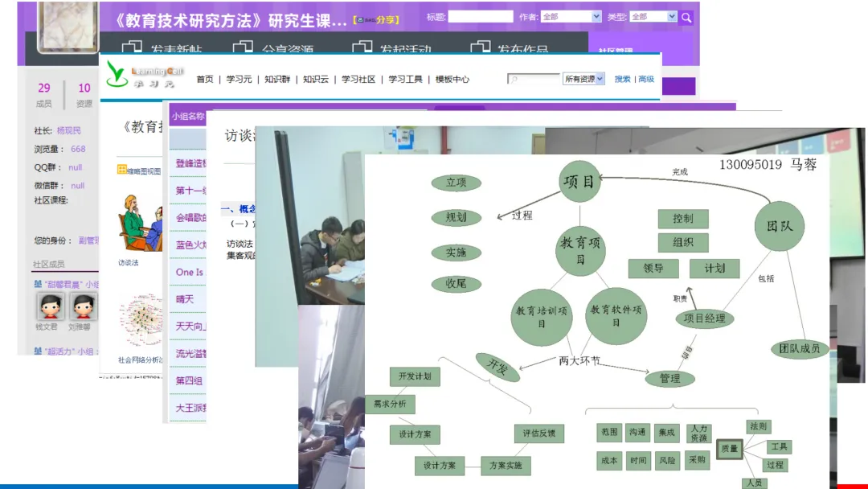The width and height of the screenshot is (868, 489).
Task: Click the 标题 title input field
Action: click(481, 17)
